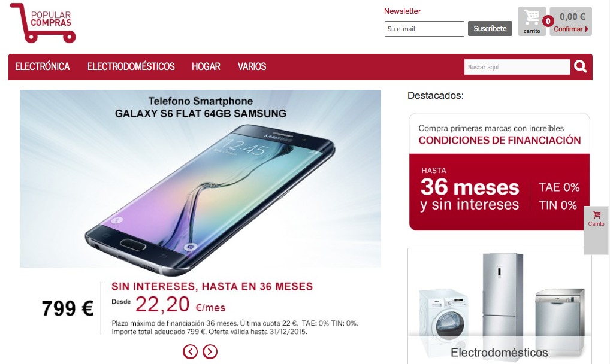The width and height of the screenshot is (610, 364).
Task: Select the Hogar menu item
Action: (x=206, y=66)
